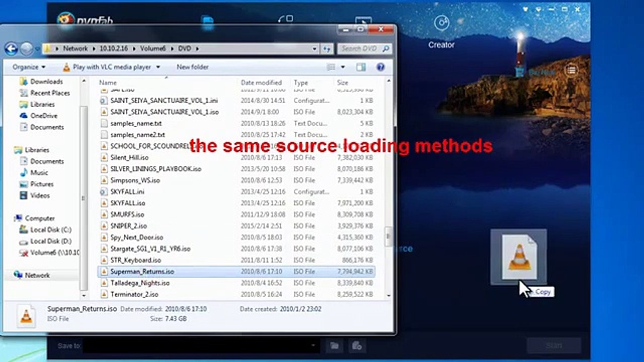This screenshot has height=362, width=644.
Task: Click the file list vertical scrollbar thumb
Action: (388, 237)
